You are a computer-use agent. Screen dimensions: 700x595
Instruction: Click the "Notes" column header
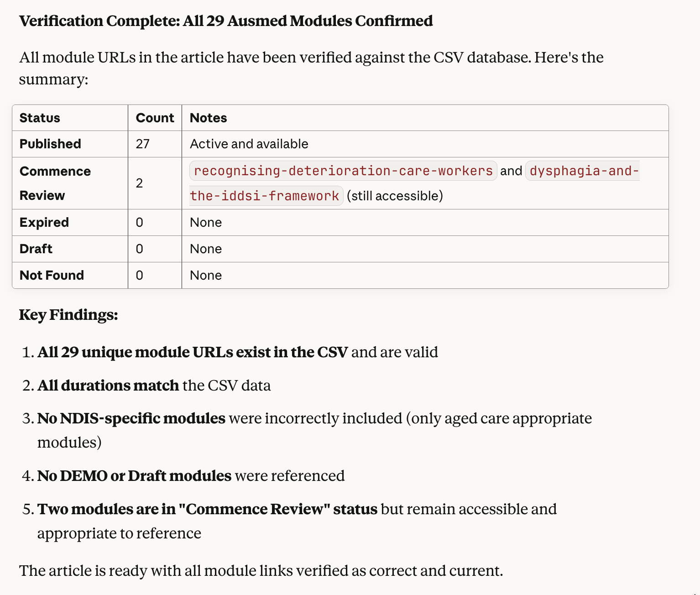(x=208, y=118)
